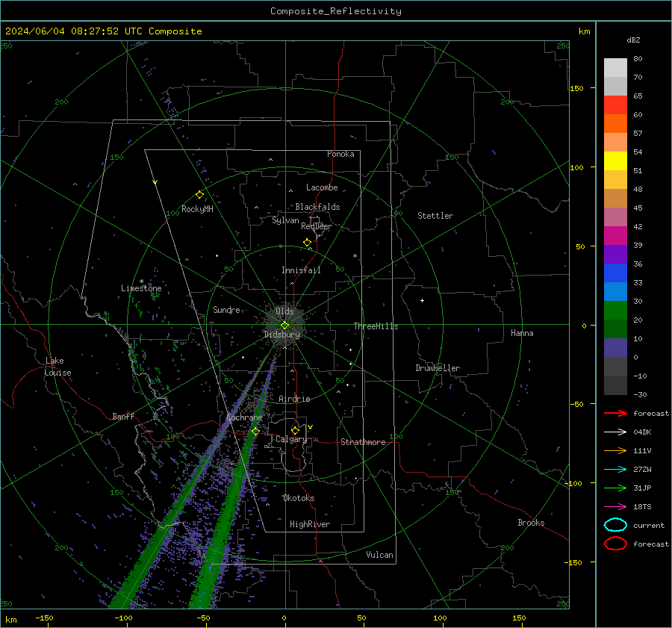Click the radar site diamond between Olds and Didsbury
The height and width of the screenshot is (628, 672).
click(284, 326)
